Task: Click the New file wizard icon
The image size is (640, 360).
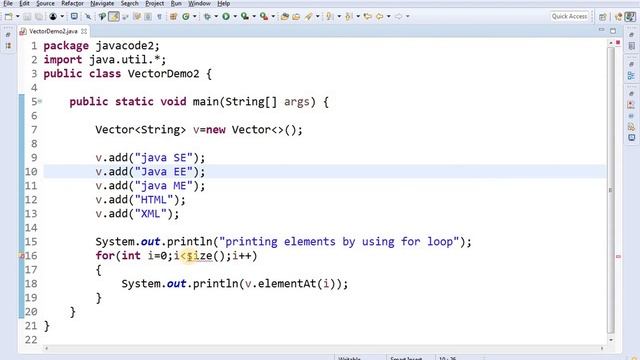Action: point(9,16)
